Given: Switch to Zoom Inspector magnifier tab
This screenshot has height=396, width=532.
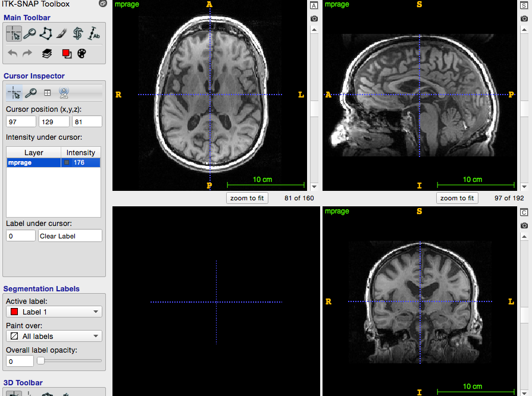Looking at the screenshot, I should coord(31,93).
